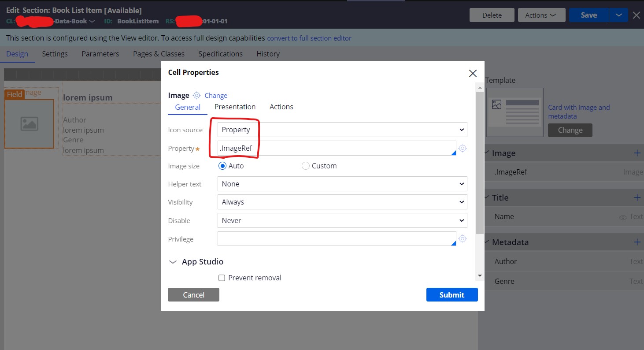Screen dimensions: 644x350
Task: Enable the Prevent removal checkbox
Action: tap(222, 278)
